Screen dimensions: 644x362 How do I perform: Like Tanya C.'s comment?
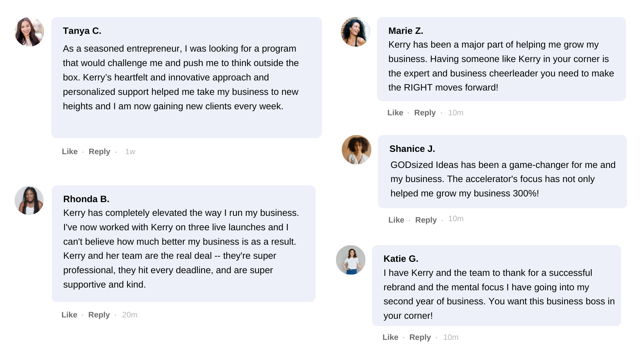click(70, 152)
